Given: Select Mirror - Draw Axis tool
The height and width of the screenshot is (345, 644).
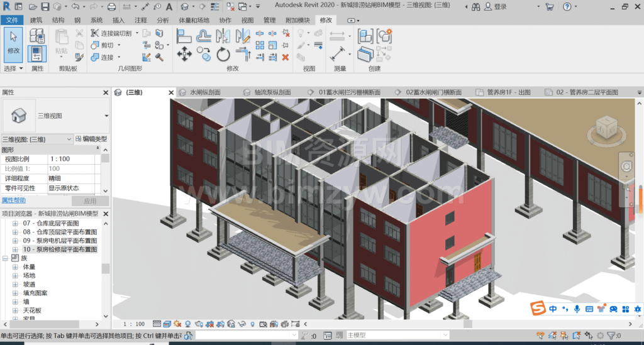Looking at the screenshot, I should pyautogui.click(x=243, y=36).
